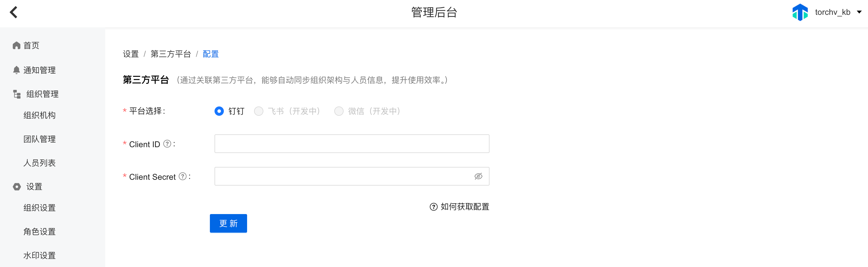Select the 飞书 radio option
868x267 pixels.
pos(258,111)
